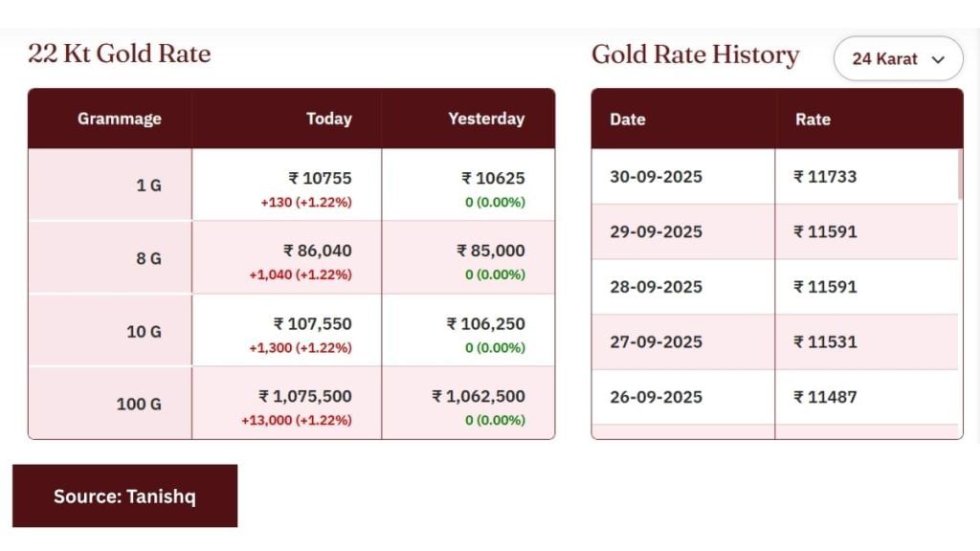Click the chevron arrow beside 24 Karat

[x=938, y=60]
